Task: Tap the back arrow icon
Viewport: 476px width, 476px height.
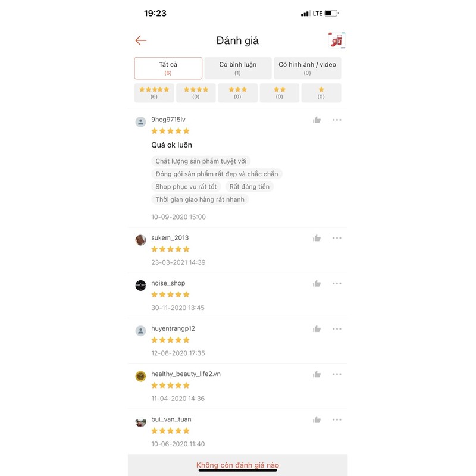Action: 141,40
